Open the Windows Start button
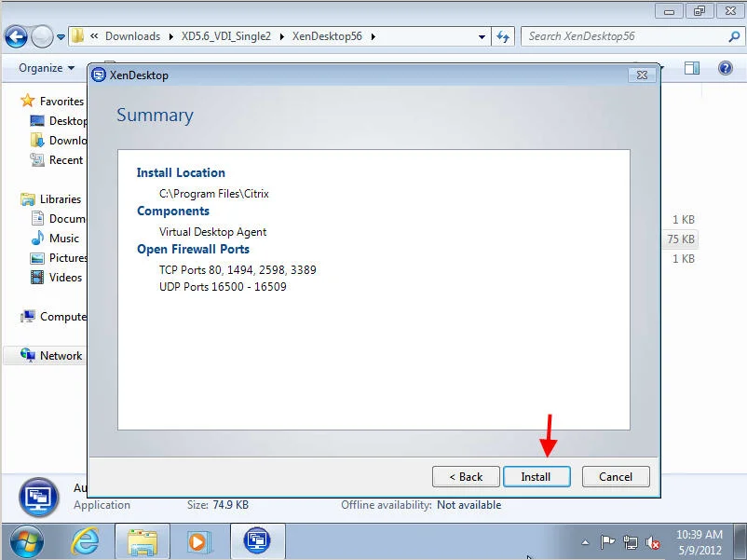Viewport: 747px width, 560px height. point(26,542)
